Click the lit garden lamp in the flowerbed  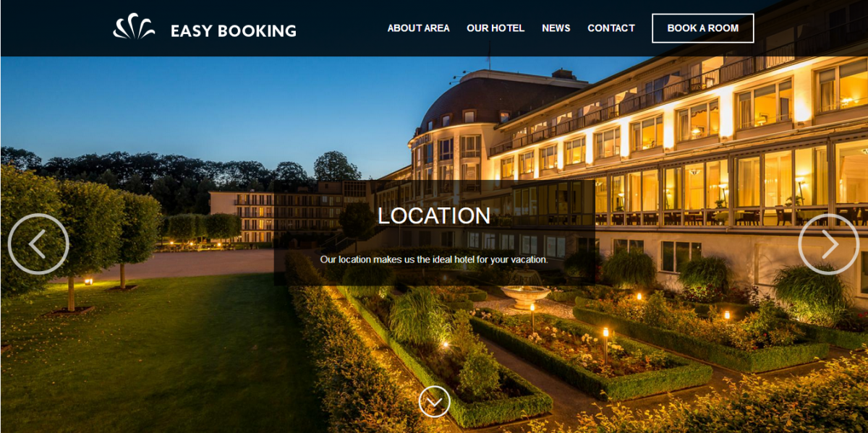606,344
